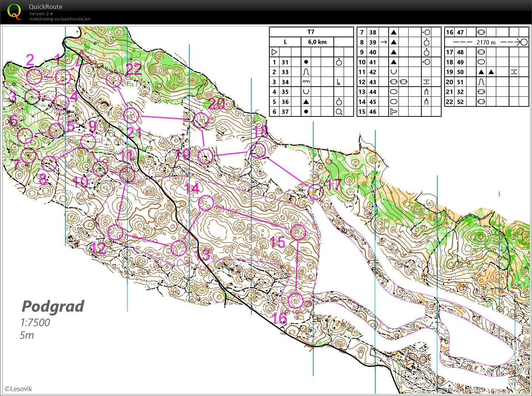Click the finish circle symbol beside 2170 m
Screen dimensions: 532x396
(x=523, y=42)
